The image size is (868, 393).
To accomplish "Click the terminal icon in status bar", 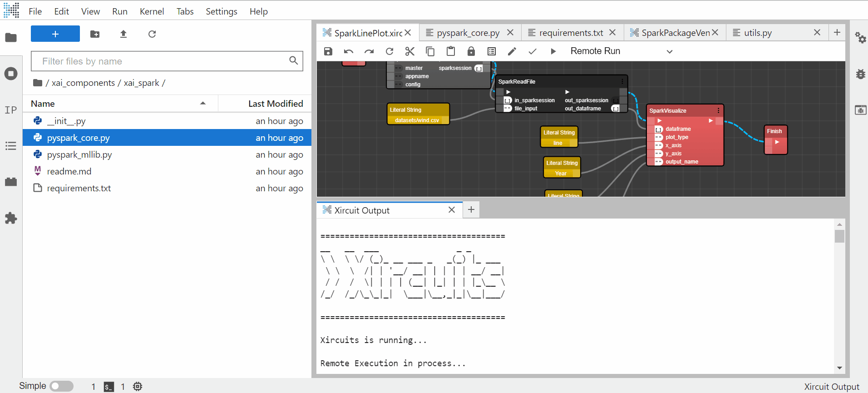I will (x=108, y=387).
